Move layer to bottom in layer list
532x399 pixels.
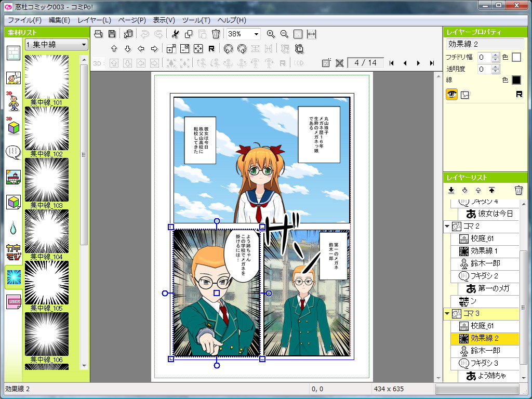coord(451,190)
